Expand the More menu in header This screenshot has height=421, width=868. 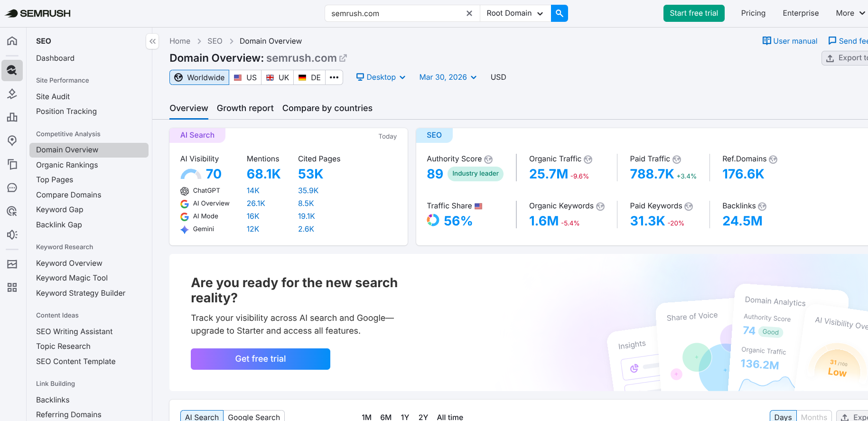850,13
